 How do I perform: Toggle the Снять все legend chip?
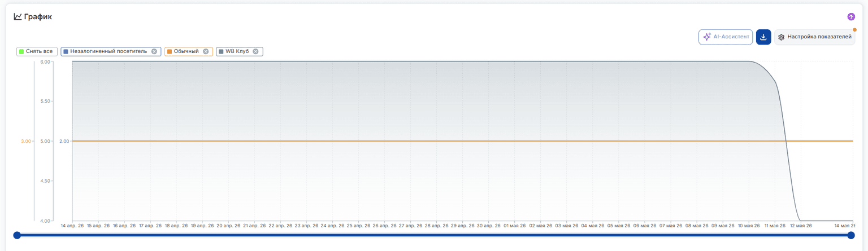point(37,51)
